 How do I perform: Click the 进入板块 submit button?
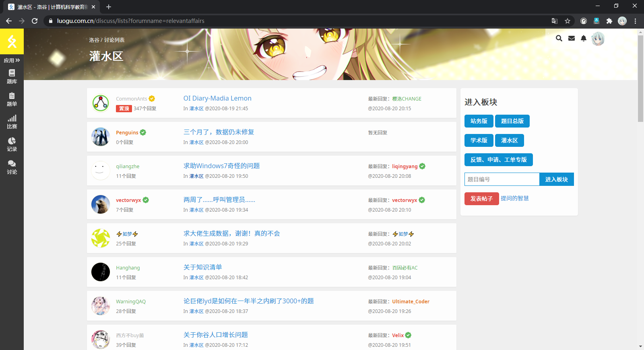[x=557, y=179]
